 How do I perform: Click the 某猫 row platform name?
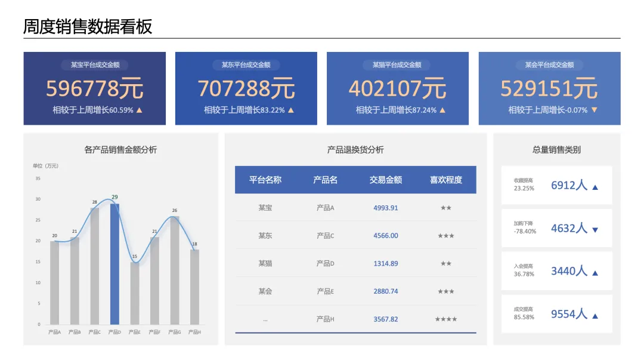pyautogui.click(x=265, y=263)
